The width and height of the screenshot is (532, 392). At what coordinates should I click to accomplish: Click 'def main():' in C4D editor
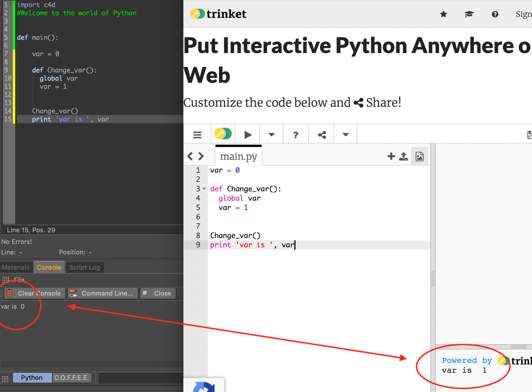coord(37,37)
